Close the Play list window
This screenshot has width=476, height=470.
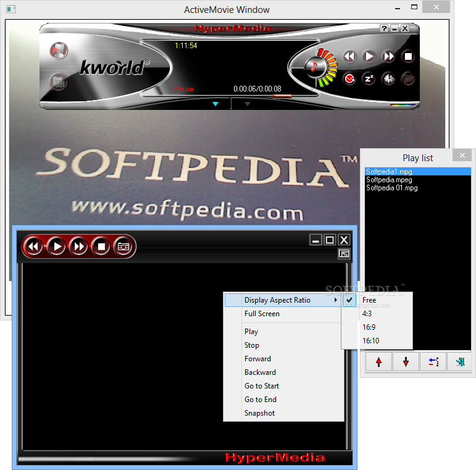(x=462, y=155)
